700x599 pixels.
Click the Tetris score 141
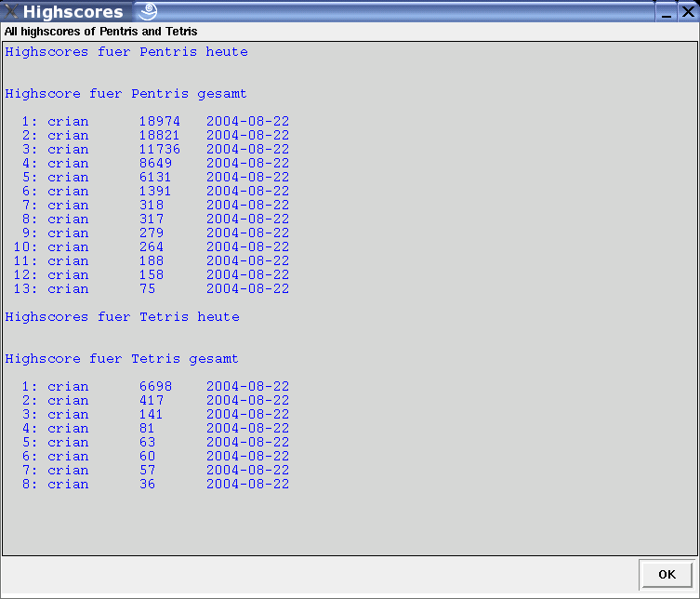pyautogui.click(x=152, y=414)
